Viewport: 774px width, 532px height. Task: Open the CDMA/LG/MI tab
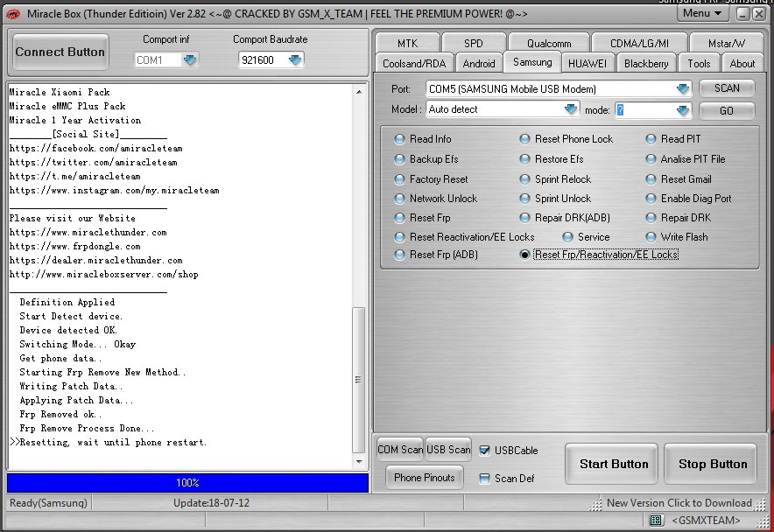[639, 44]
